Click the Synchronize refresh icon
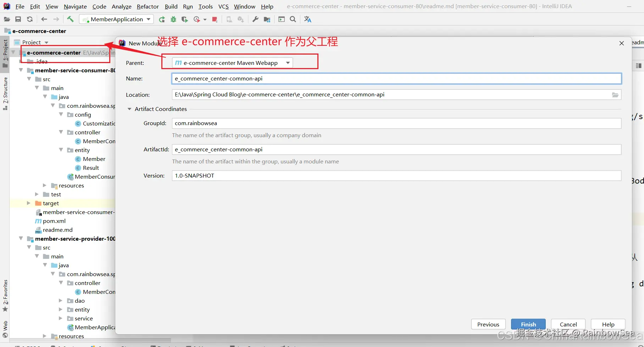Screen dimensions: 644x347 [30, 19]
